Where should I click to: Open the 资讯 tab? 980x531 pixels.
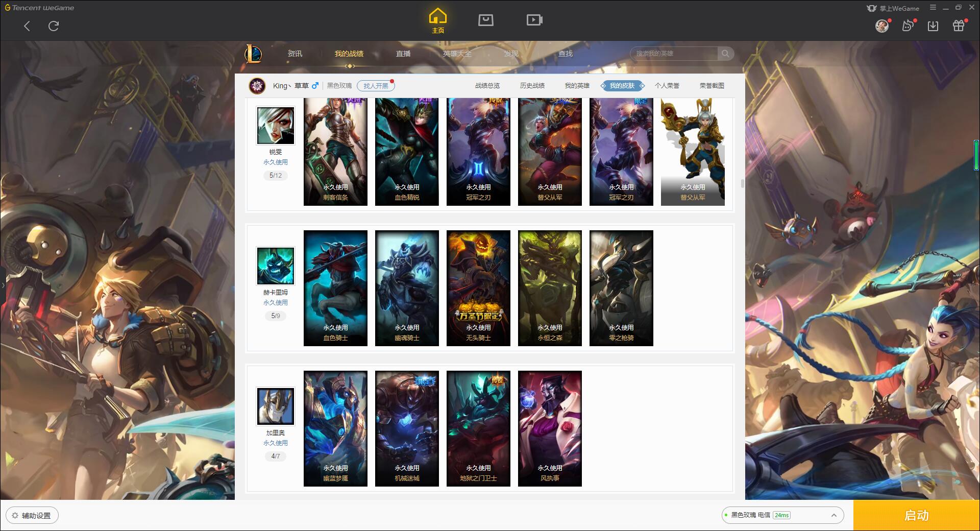[x=295, y=54]
